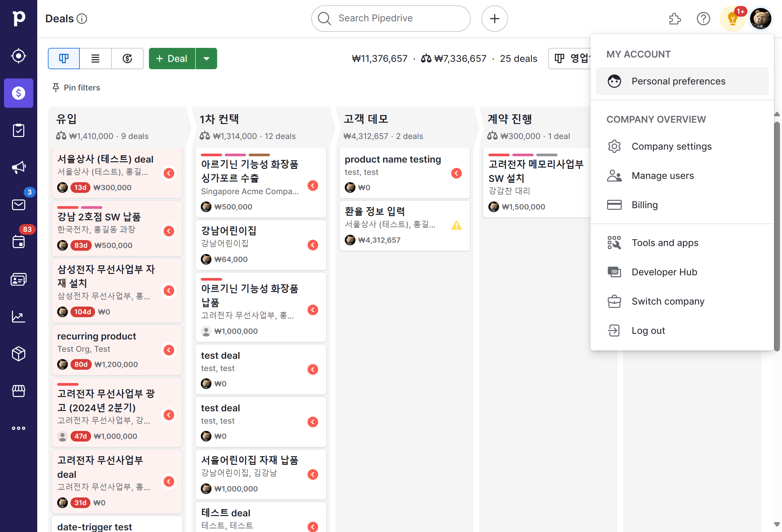Toggle the 아르기닌 화장품 납품 deal arrow

point(313,310)
